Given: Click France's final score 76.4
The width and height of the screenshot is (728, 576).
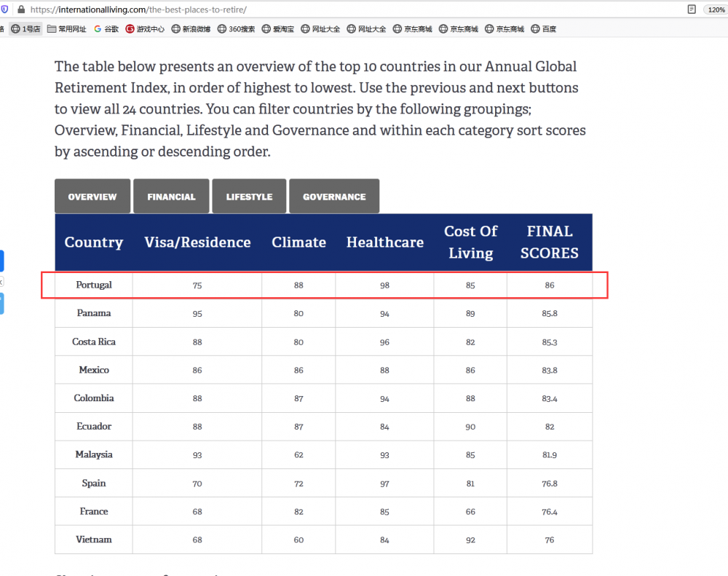Looking at the screenshot, I should tap(549, 512).
